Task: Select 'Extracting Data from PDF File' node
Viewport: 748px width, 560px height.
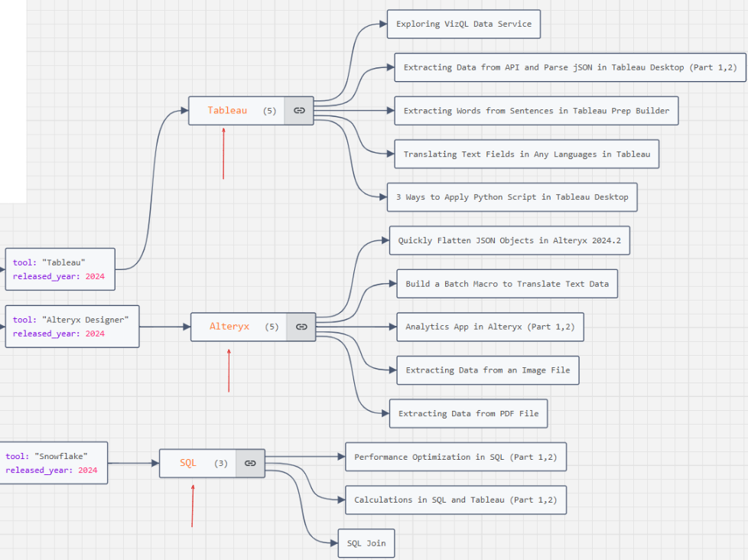Action: [468, 414]
